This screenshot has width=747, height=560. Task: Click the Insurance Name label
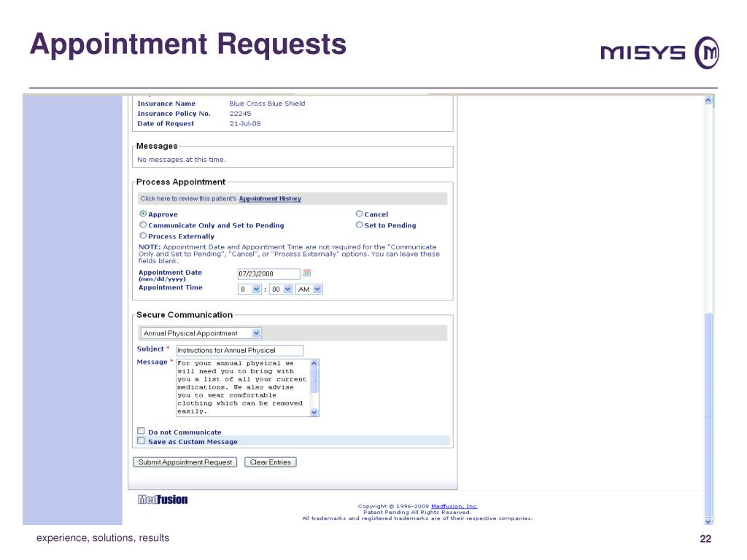[x=166, y=104]
